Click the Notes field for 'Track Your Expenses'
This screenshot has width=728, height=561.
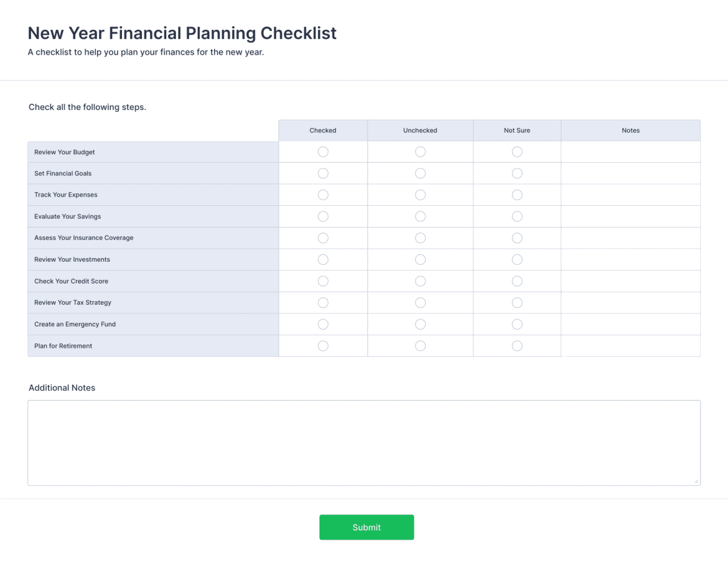(x=630, y=195)
